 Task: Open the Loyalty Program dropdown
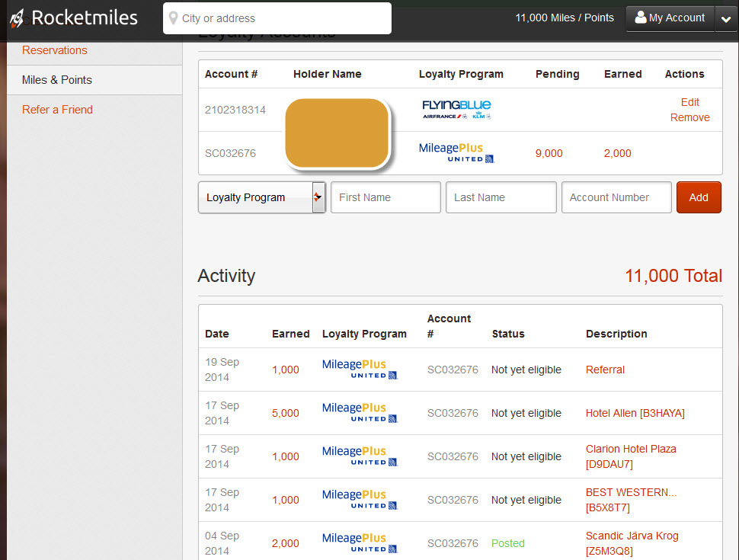click(261, 197)
